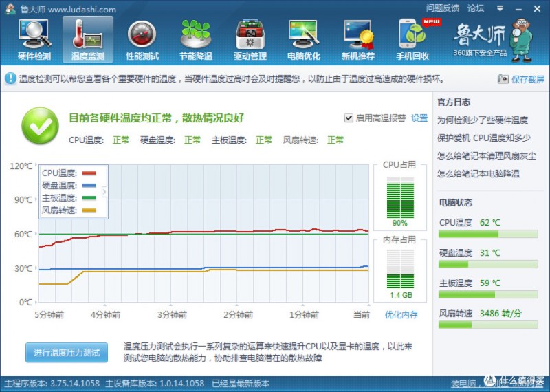Image resolution: width=550 pixels, height=392 pixels.
Task: Toggle the 启用高温报警 checkbox
Action: pos(349,118)
